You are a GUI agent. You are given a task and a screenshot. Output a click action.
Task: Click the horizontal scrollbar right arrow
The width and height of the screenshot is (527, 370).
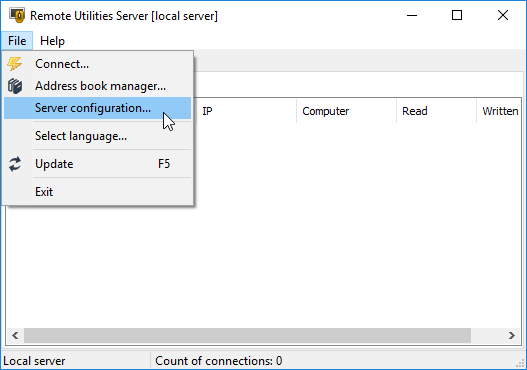[x=512, y=335]
